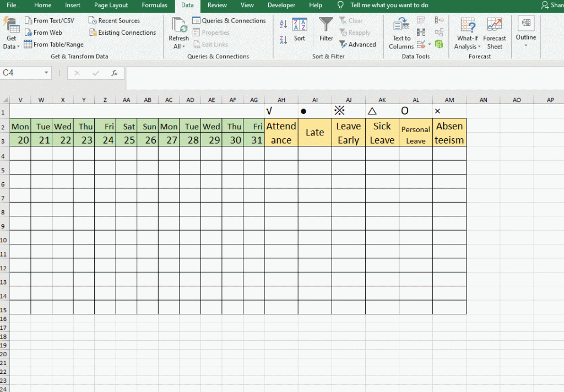This screenshot has height=392, width=564.
Task: Expand the Outline group
Action: [x=526, y=32]
